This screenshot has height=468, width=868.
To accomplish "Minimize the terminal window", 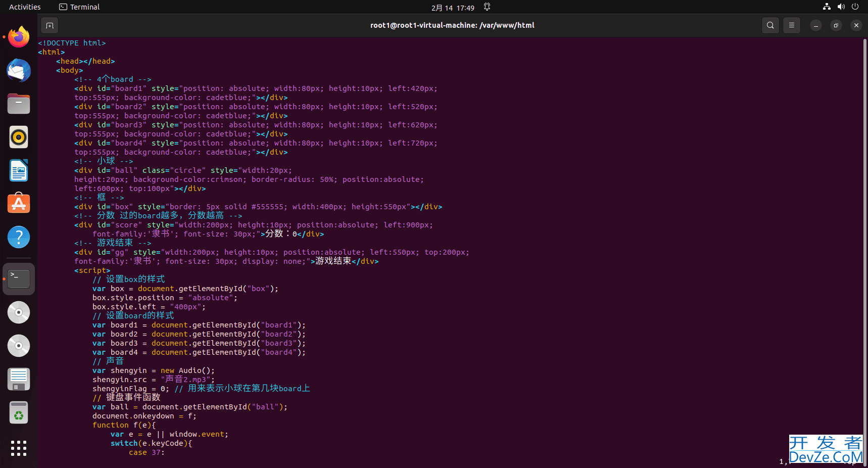I will 815,25.
